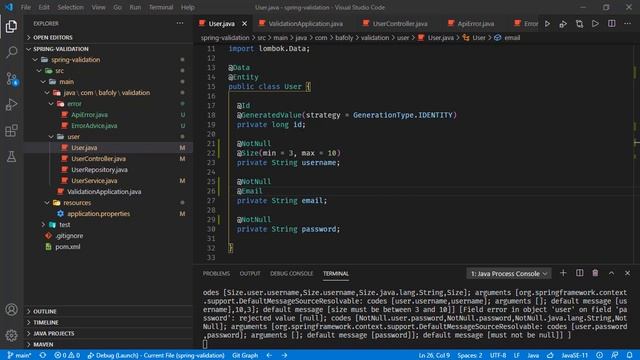The width and height of the screenshot is (640, 360).
Task: Select the Java Process Console dropdown
Action: pos(509,273)
